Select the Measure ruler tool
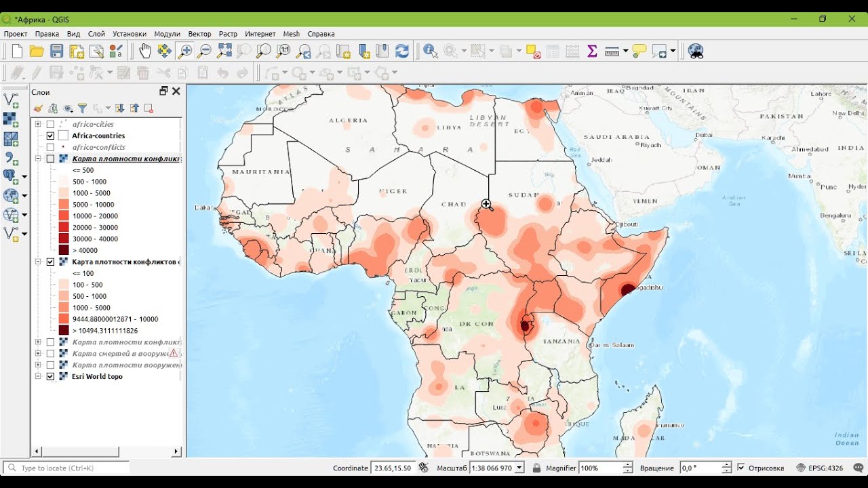This screenshot has width=868, height=488. (x=612, y=51)
